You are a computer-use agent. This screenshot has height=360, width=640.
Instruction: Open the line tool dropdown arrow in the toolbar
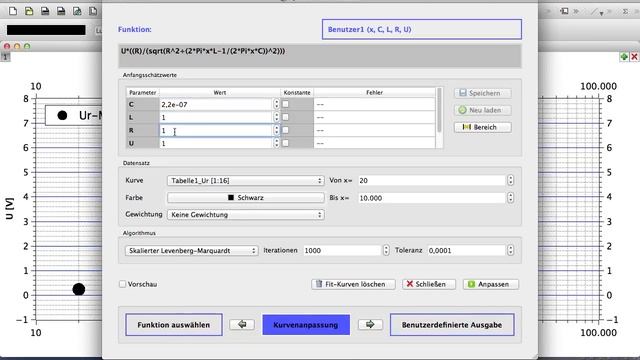(601, 13)
